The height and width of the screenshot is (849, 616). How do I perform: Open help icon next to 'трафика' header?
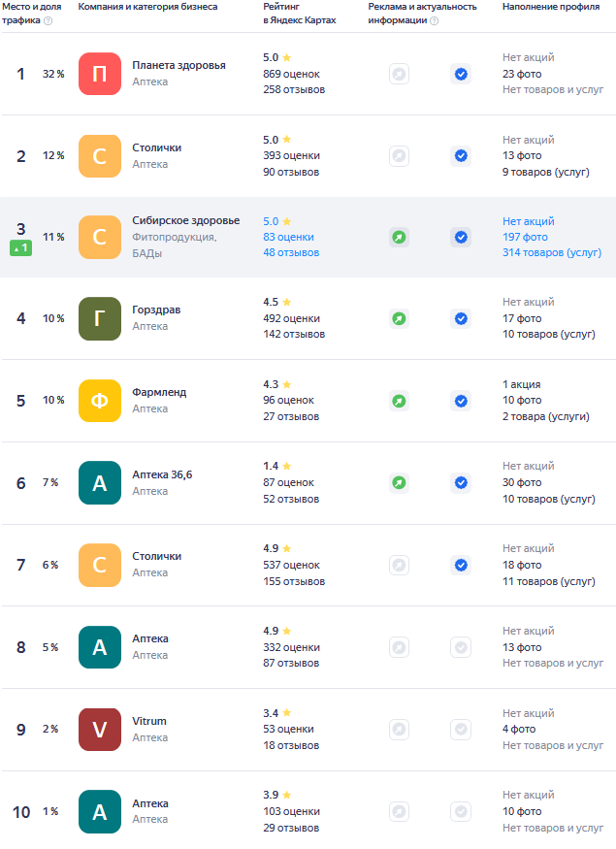click(x=49, y=20)
